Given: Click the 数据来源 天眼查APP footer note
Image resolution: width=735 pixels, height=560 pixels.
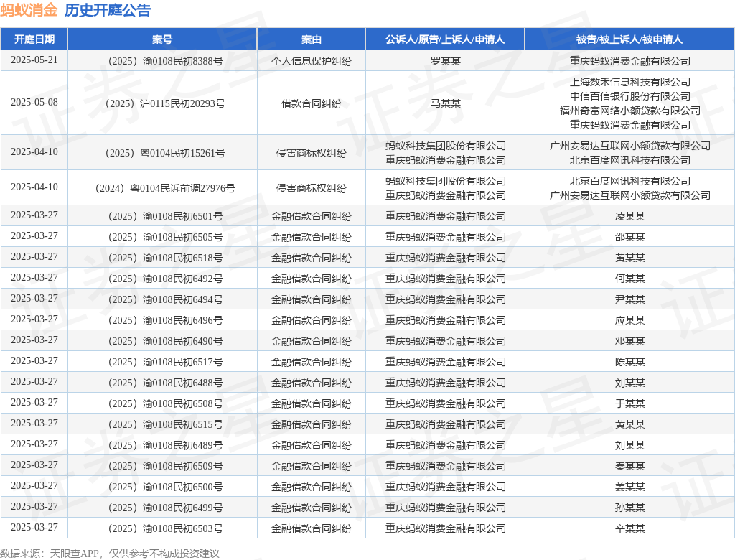Looking at the screenshot, I should coord(110,554).
